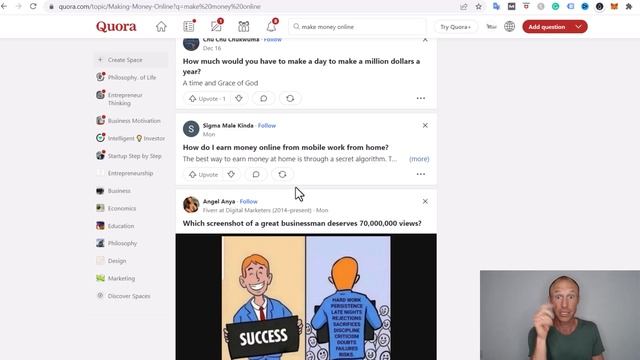Downvote the million dollars a year answer
This screenshot has height=360, width=640.
coord(239,98)
